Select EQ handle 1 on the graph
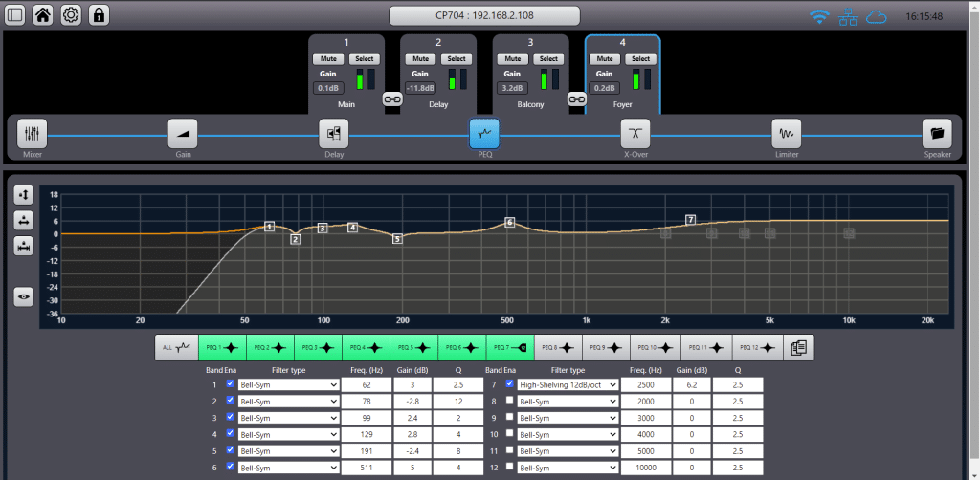The width and height of the screenshot is (980, 480). (x=269, y=227)
